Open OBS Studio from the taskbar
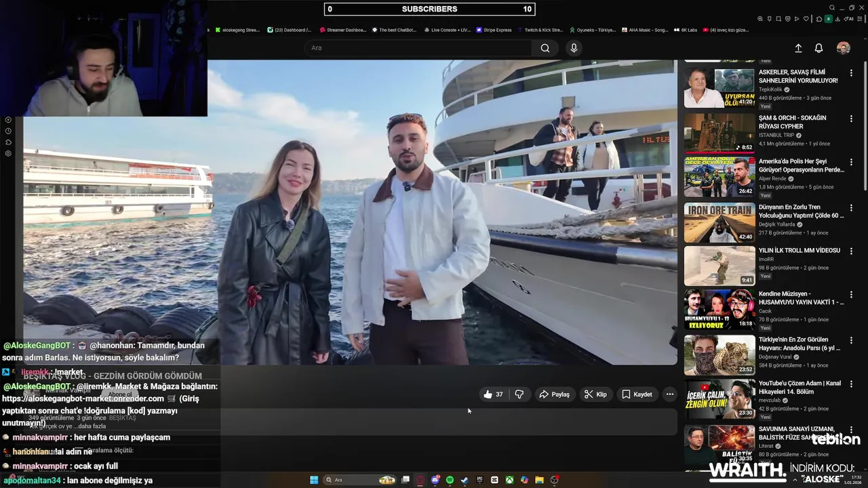Viewport: 868px width, 488px height. pyautogui.click(x=555, y=480)
